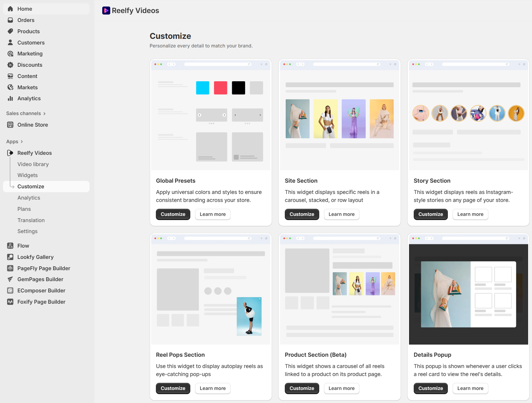Click the Markets globe icon

pos(10,87)
